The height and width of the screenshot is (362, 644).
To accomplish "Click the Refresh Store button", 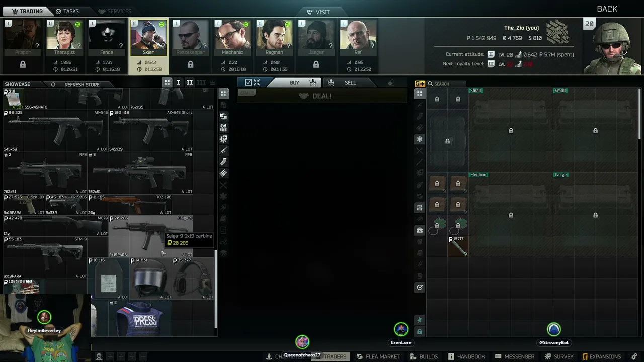I will [82, 85].
